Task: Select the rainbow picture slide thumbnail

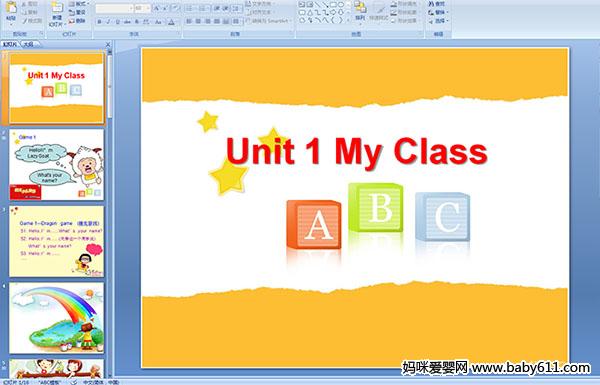Action: pos(56,318)
